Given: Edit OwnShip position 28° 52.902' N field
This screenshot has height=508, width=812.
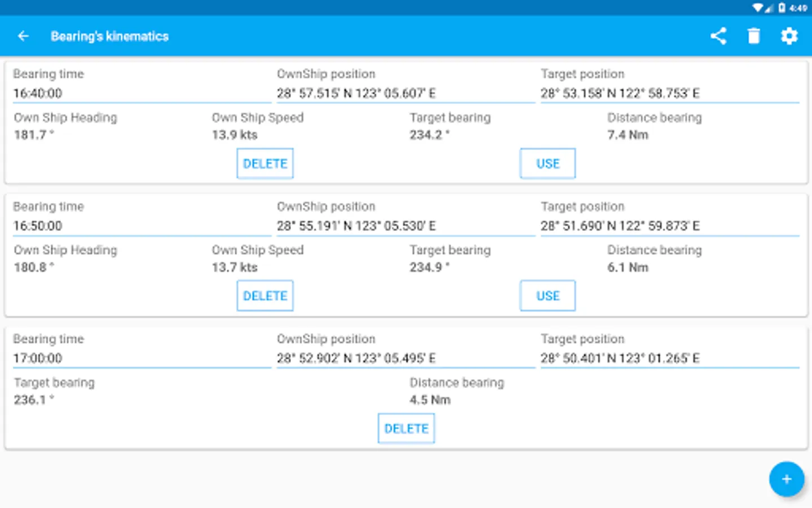Looking at the screenshot, I should click(x=405, y=358).
